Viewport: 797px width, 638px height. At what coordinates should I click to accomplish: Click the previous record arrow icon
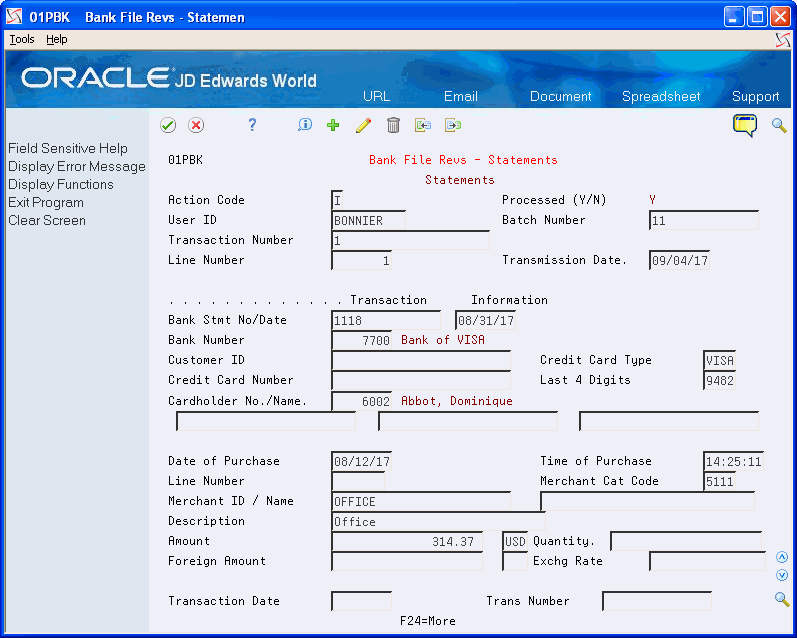[x=423, y=125]
